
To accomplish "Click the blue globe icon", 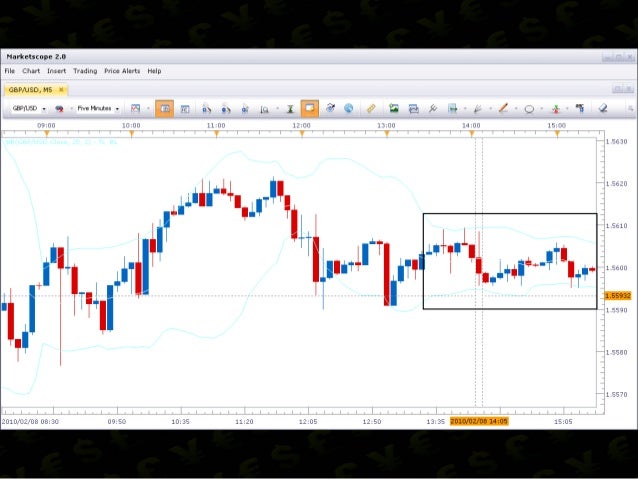I will tap(349, 108).
